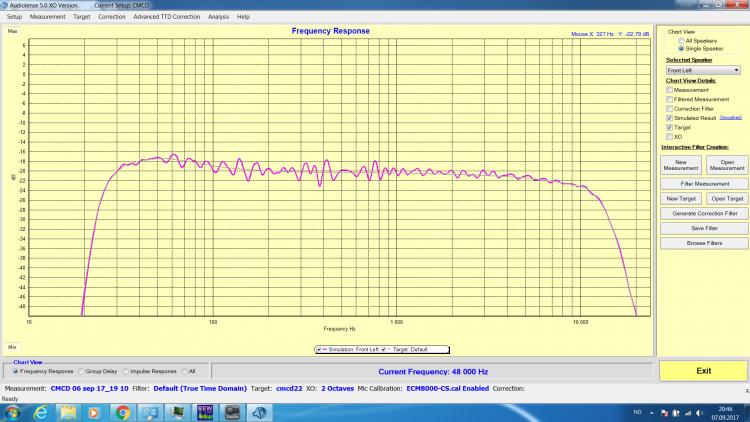Click the yellow Exit button
This screenshot has height=422, width=750.
(701, 370)
